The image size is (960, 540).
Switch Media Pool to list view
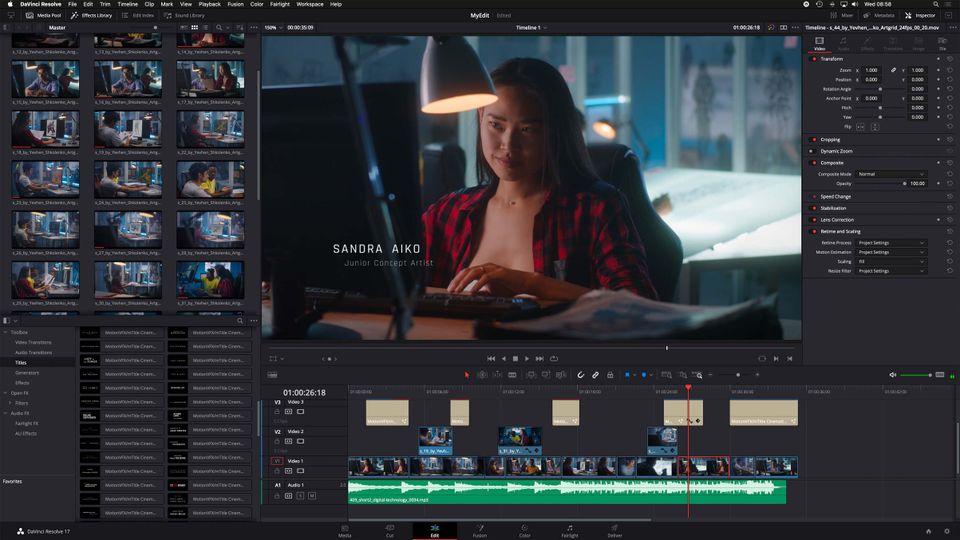205,28
